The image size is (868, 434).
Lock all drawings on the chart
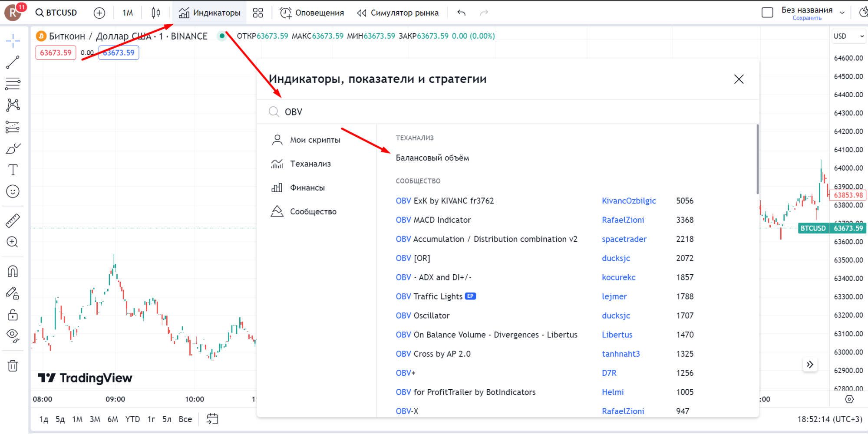(x=13, y=314)
